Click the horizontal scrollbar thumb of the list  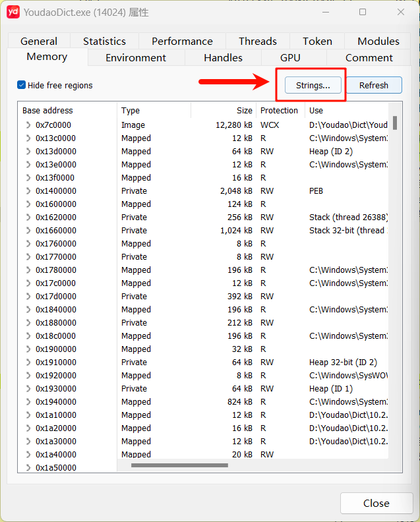click(179, 465)
